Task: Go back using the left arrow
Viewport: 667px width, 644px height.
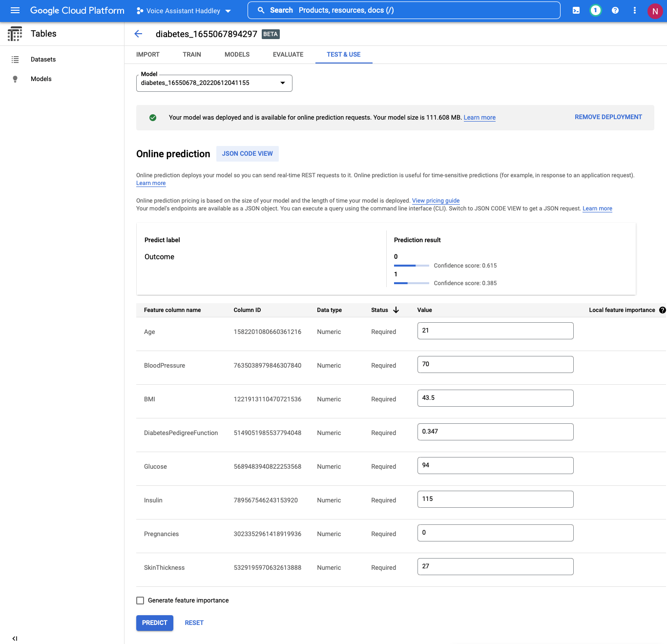Action: pos(138,34)
